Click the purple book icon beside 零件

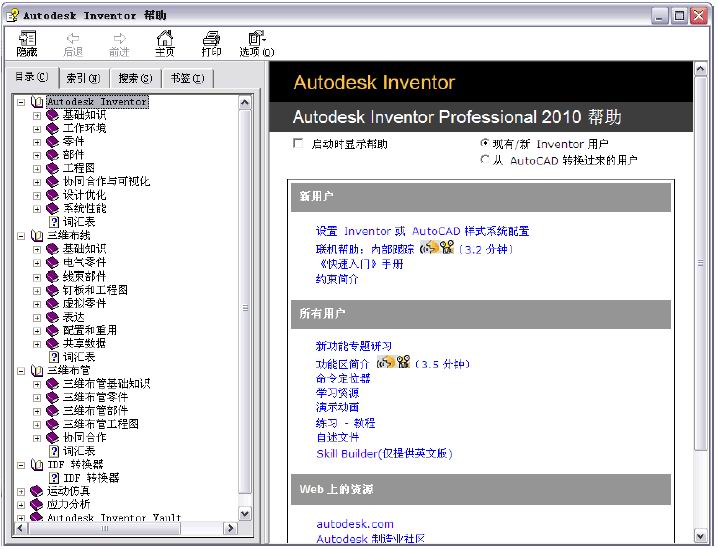(53, 142)
